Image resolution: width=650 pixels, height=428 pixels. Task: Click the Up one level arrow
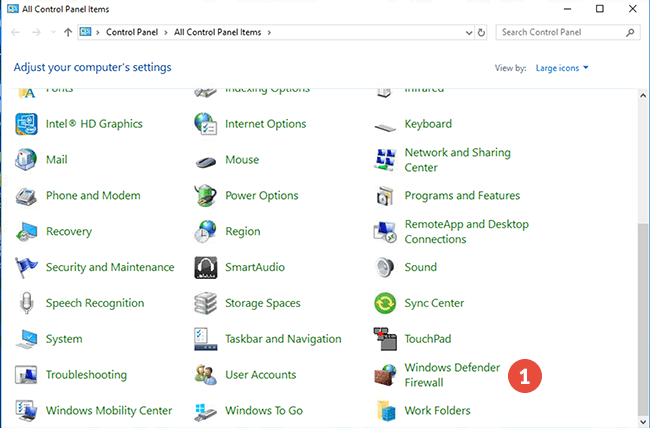point(68,32)
